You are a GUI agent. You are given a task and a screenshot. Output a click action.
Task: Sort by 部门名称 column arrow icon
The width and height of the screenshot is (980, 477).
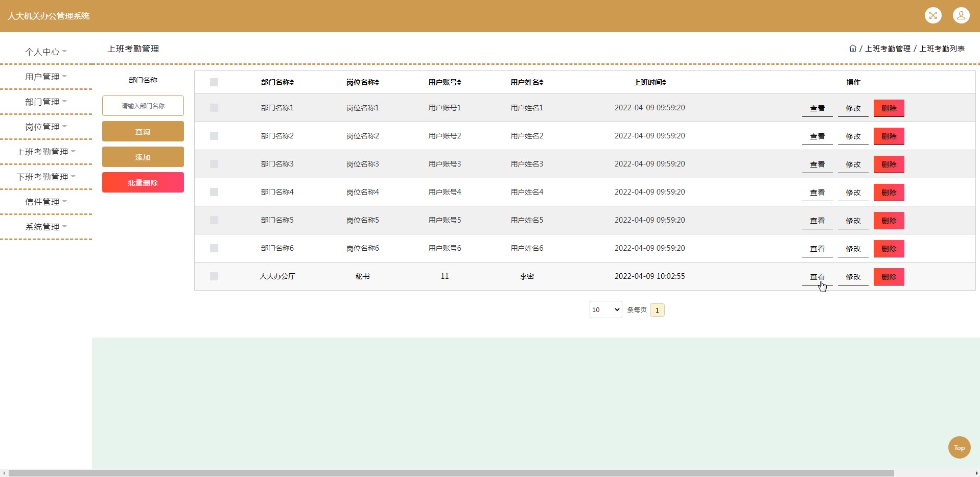(x=292, y=82)
